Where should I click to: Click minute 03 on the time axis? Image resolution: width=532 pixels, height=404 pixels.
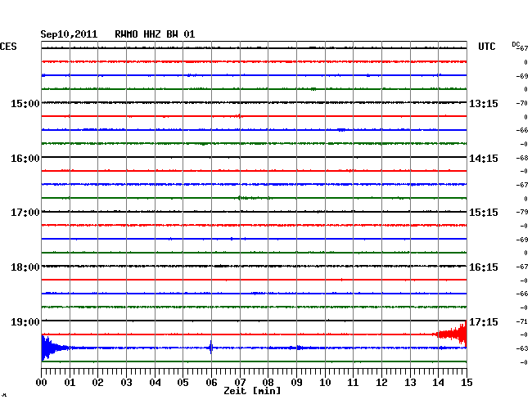coord(126,382)
